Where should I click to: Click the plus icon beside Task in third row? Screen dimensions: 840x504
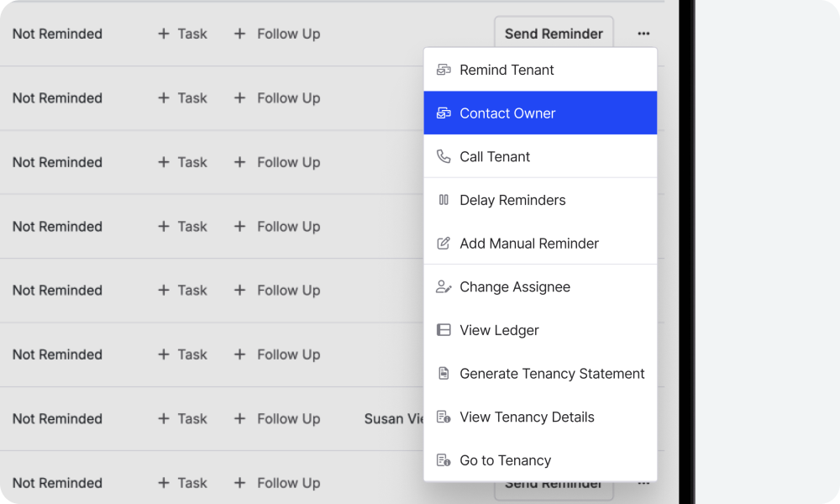coord(164,162)
